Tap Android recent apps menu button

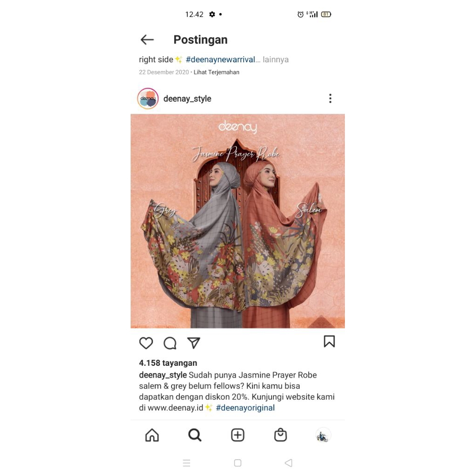[x=187, y=463]
